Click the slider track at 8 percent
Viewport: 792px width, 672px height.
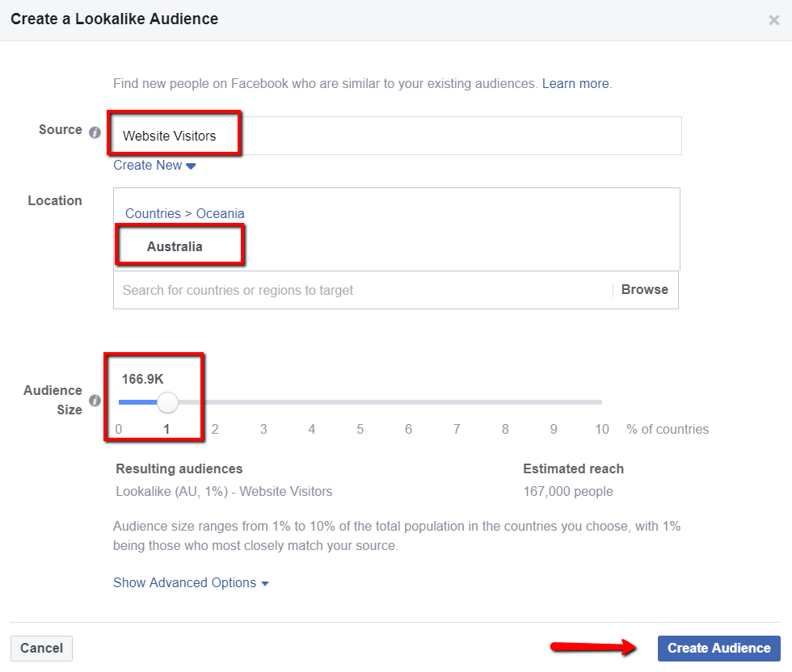click(x=505, y=401)
